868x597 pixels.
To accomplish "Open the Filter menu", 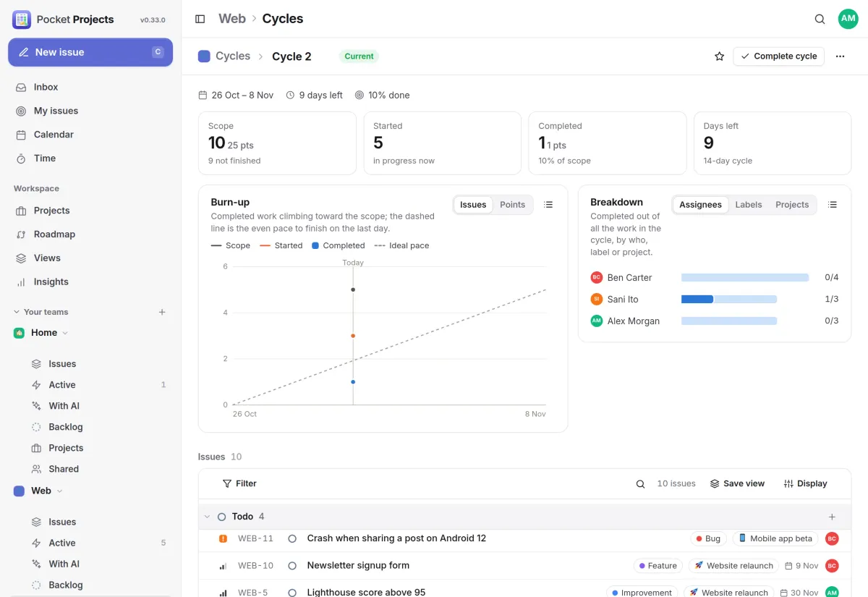I will (x=239, y=484).
